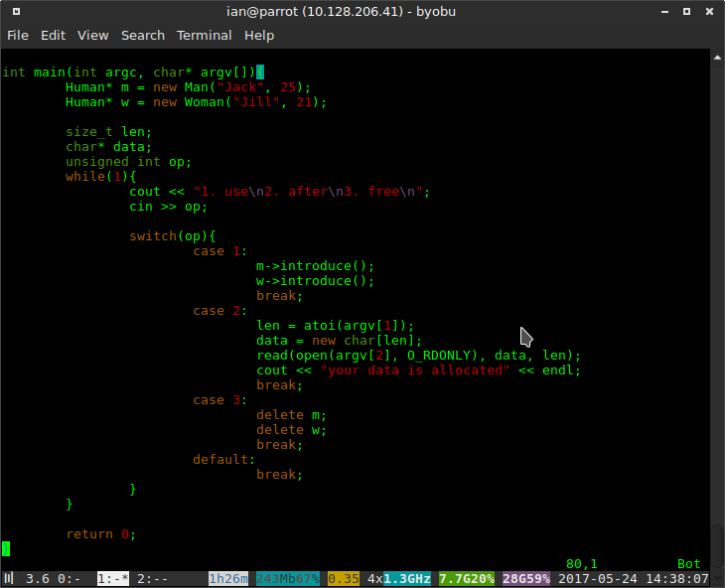Viewport: 725px width, 588px height.
Task: Click the 'data = new char[len];' line
Action: (x=340, y=341)
